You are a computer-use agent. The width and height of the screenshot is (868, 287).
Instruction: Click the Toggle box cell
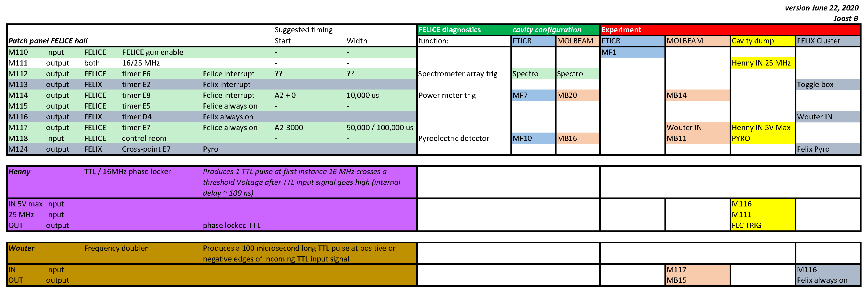pos(814,85)
